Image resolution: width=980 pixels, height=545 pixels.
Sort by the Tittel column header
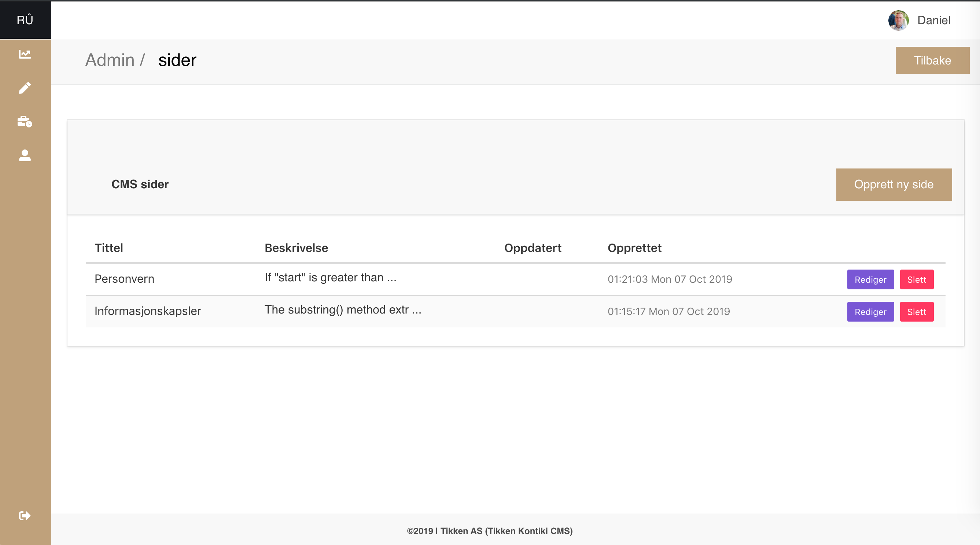click(x=109, y=248)
